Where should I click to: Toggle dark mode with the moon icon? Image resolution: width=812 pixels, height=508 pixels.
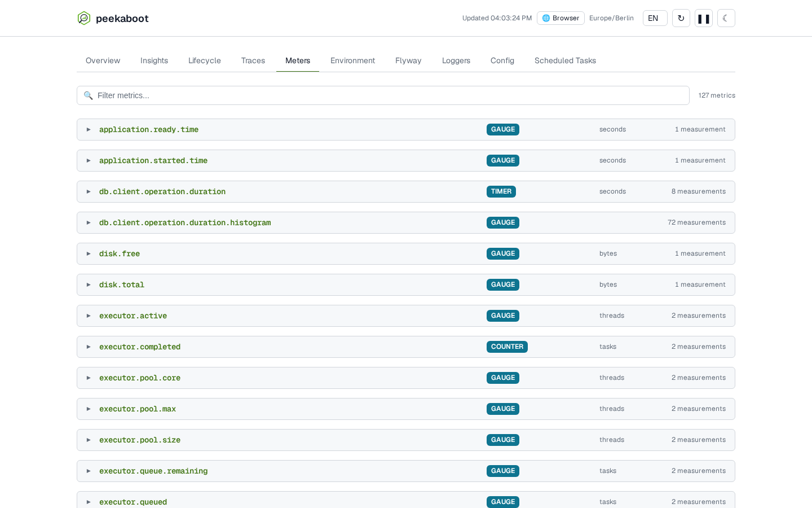click(x=726, y=18)
